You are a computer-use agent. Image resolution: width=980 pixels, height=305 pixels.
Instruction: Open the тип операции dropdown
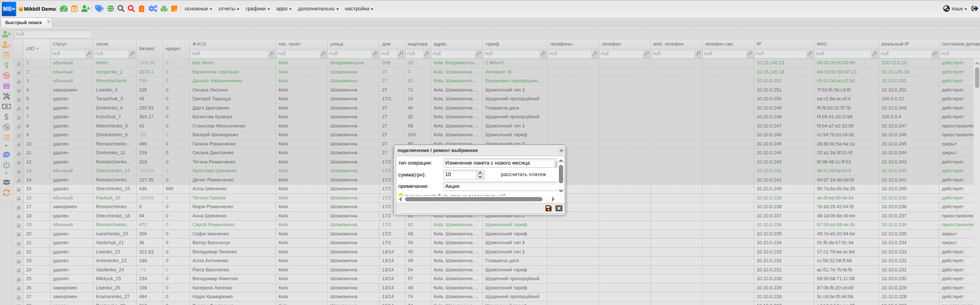[x=499, y=163]
